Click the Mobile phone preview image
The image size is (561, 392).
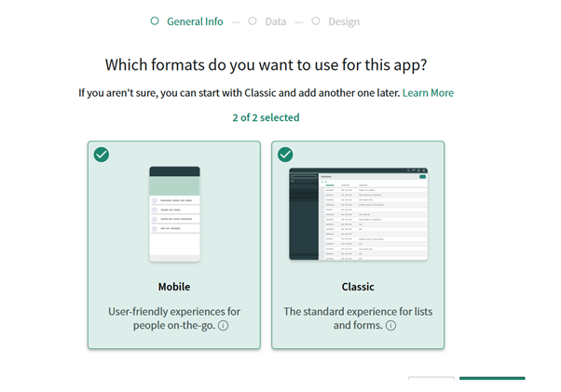[174, 213]
